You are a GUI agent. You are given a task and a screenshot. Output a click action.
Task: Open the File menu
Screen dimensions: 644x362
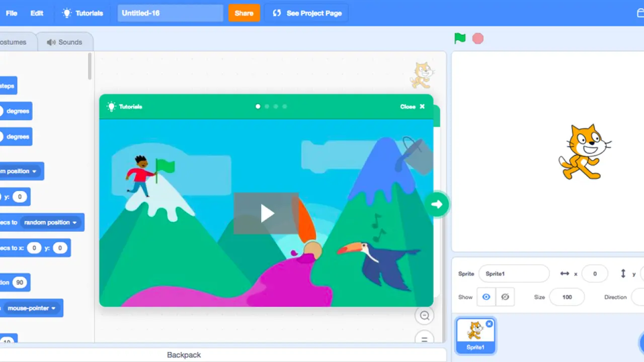(12, 13)
